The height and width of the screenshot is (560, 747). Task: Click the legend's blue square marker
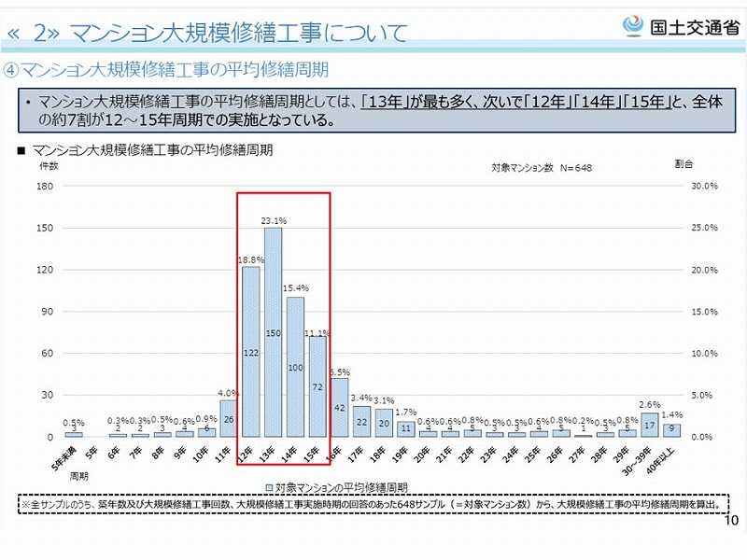coord(269,487)
